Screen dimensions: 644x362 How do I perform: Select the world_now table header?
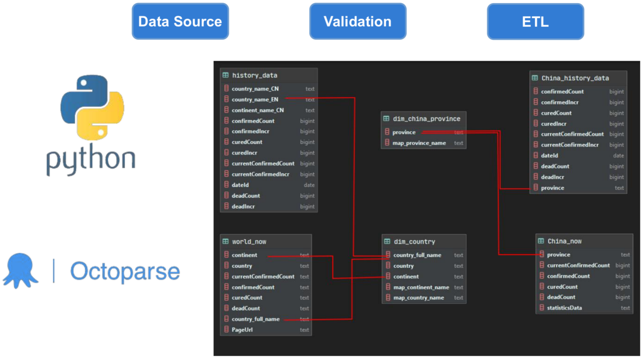point(266,242)
